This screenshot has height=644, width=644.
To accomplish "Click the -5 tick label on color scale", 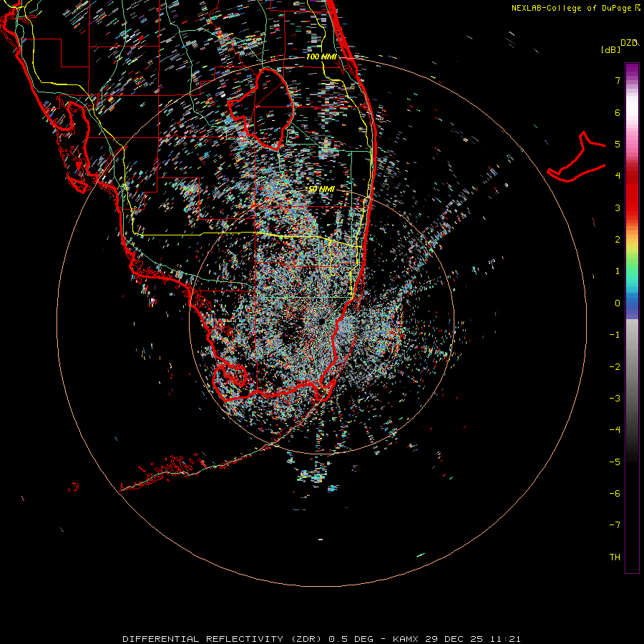I will 615,462.
